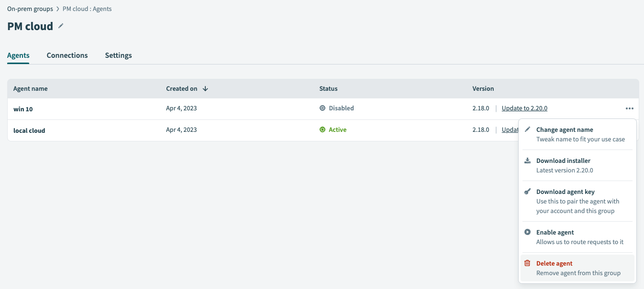Go to On-prem groups breadcrumb
Screen dimensions: 644x289
click(30, 9)
